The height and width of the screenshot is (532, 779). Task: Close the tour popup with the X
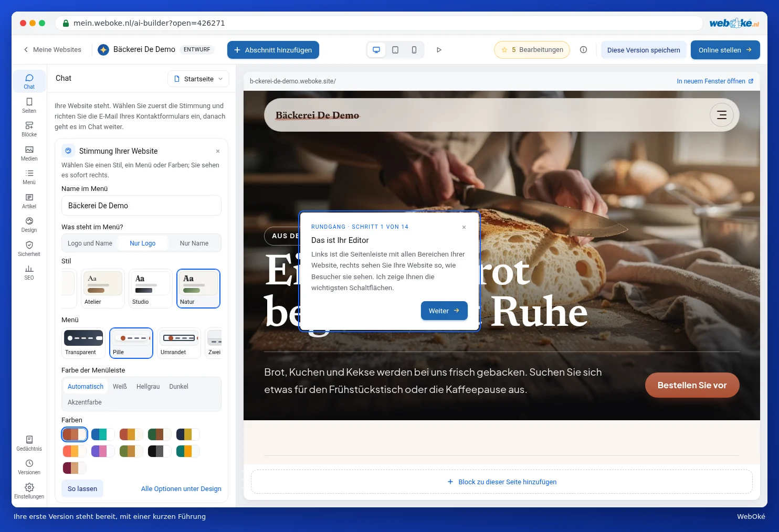[464, 227]
